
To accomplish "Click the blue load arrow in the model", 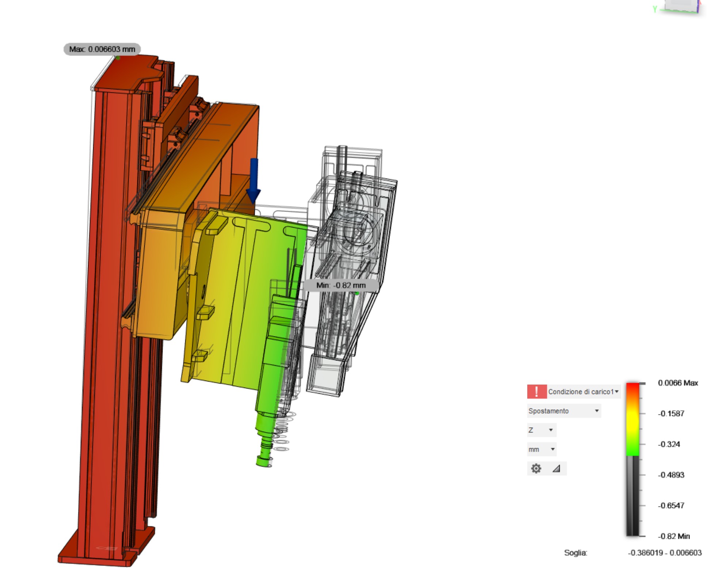I will coord(254,181).
